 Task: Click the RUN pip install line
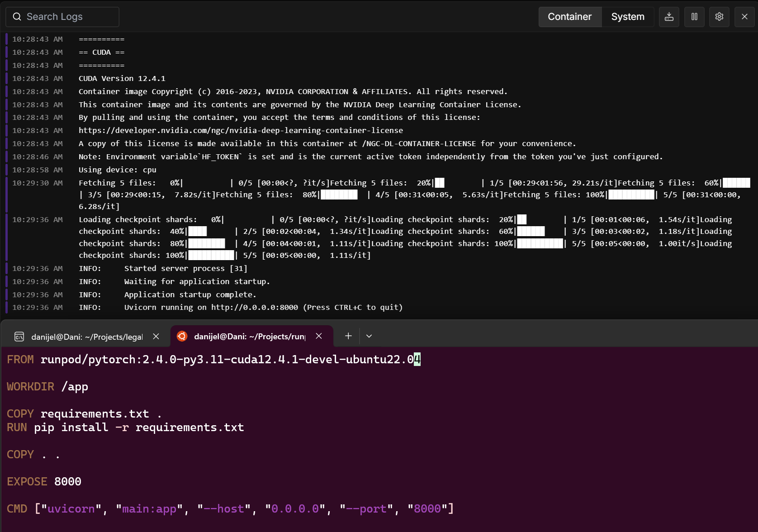point(125,427)
